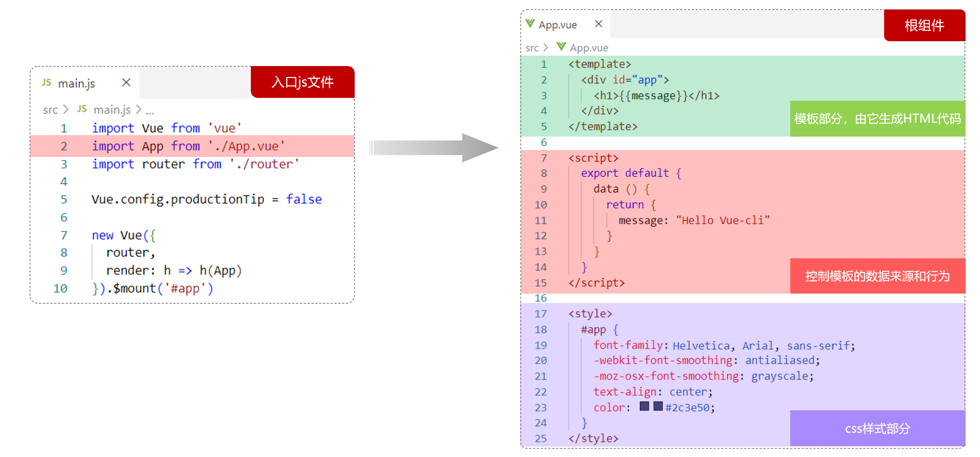Click Vue.config.productionTip text
980x457 pixels.
pyautogui.click(x=178, y=199)
